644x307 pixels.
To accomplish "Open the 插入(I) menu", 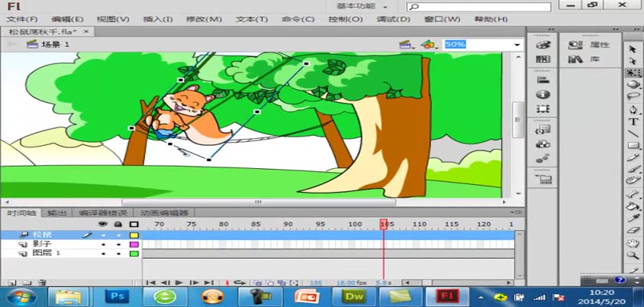I will tap(158, 19).
